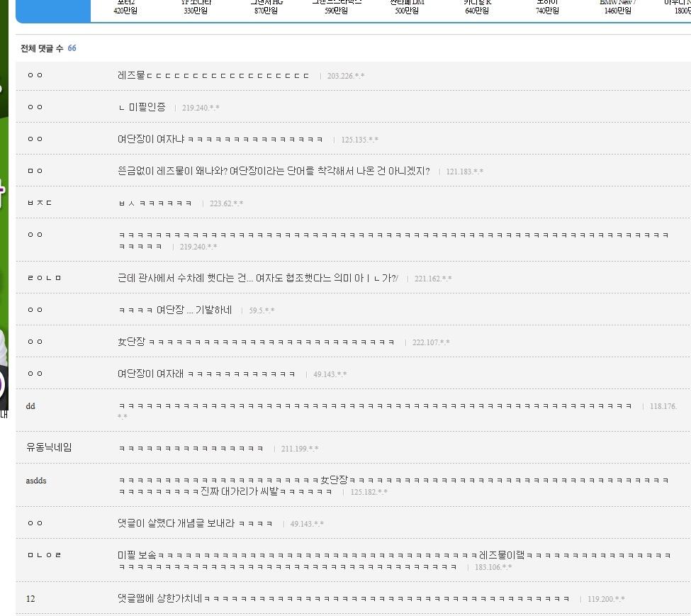The width and height of the screenshot is (691, 616).
Task: Select reply 'ㄴ 미필인증'
Action: pyautogui.click(x=142, y=107)
